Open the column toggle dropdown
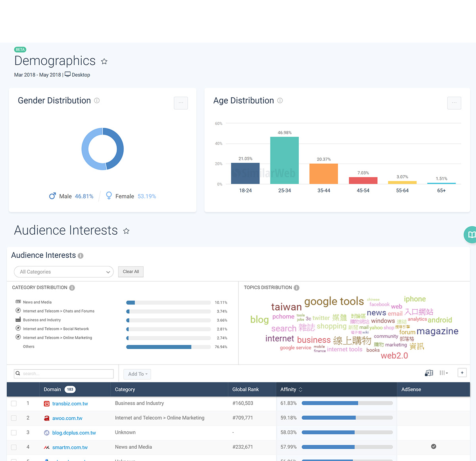The height and width of the screenshot is (461, 476). (x=443, y=373)
